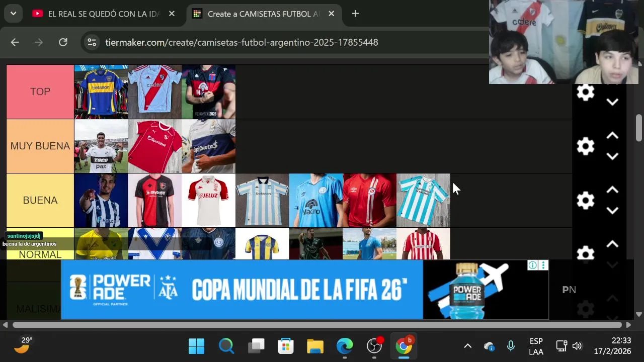Open volume control in system tray
Image resolution: width=644 pixels, height=362 pixels.
point(577,346)
